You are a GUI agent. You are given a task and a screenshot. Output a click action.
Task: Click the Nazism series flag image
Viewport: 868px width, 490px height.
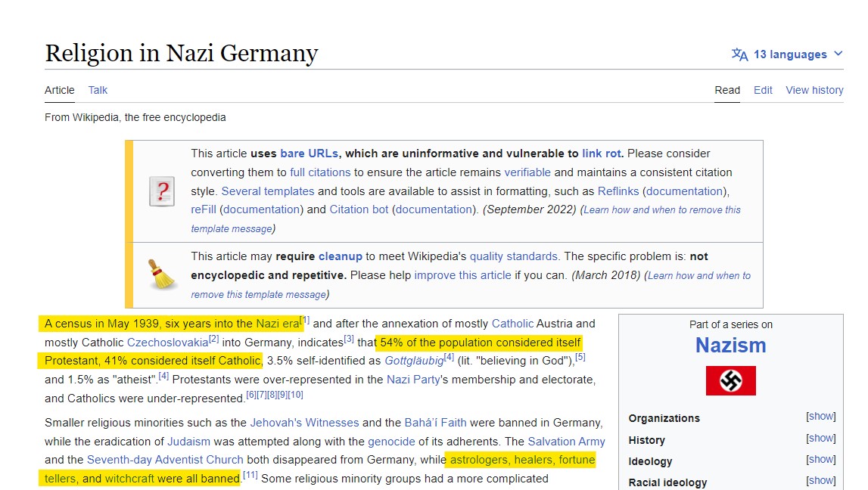tap(731, 380)
